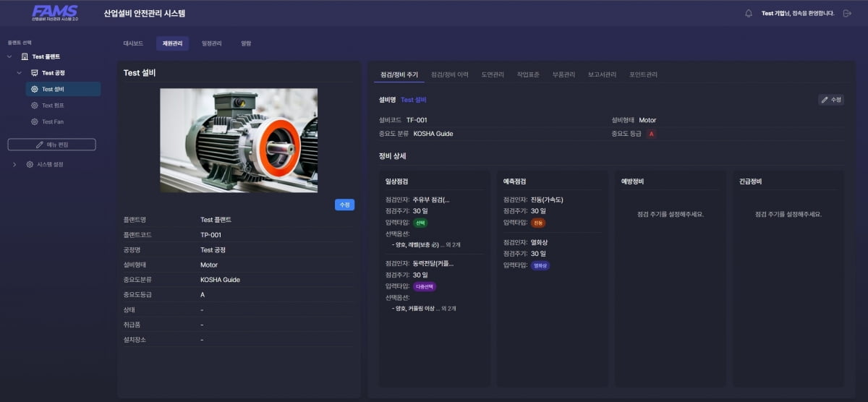Click the blue 수정 button under motor image
This screenshot has height=402, width=868.
(344, 205)
